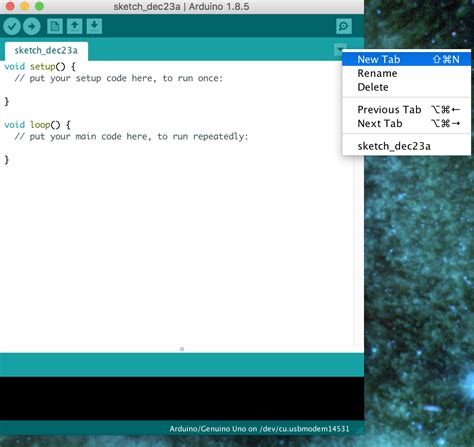Click the void loop() line

coord(37,125)
